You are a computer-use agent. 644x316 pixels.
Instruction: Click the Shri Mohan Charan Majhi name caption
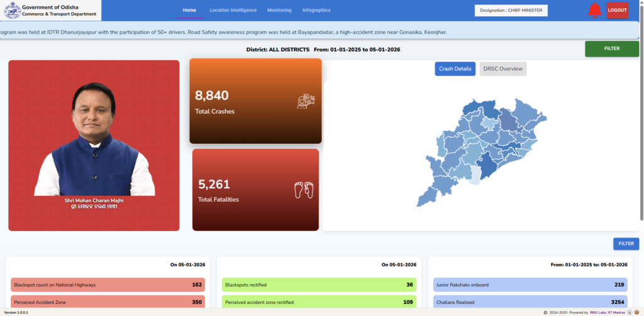click(x=94, y=200)
